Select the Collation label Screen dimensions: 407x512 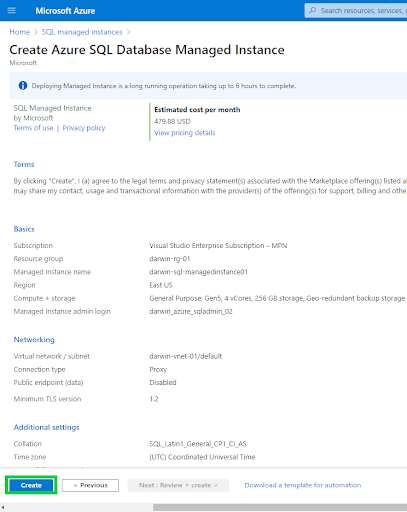click(28, 444)
